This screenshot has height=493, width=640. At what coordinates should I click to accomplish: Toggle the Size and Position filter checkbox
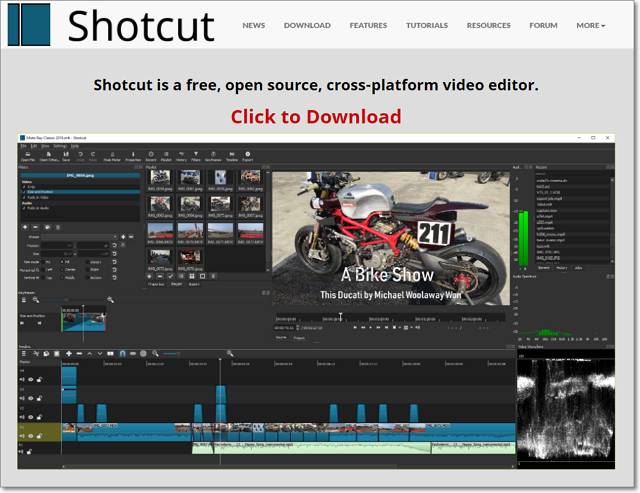click(x=24, y=193)
